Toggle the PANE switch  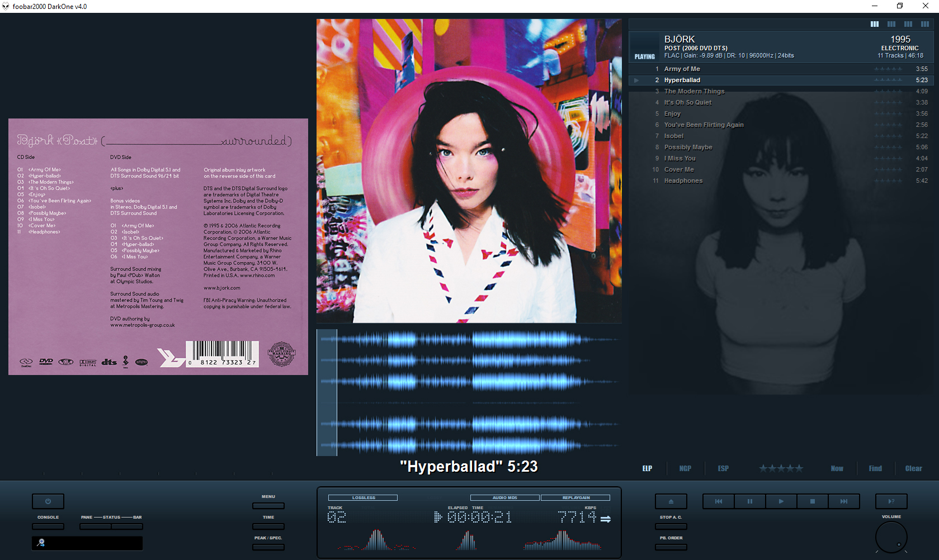click(95, 526)
